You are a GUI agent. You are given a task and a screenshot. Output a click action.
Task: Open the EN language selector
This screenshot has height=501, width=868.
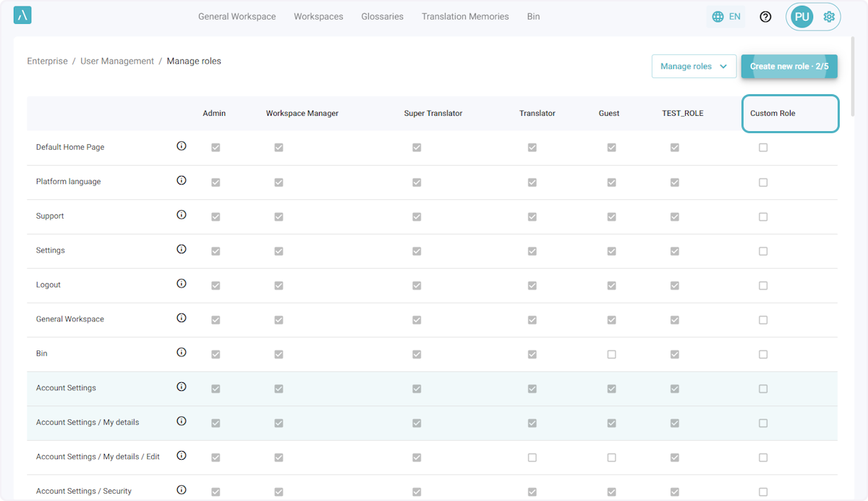(734, 17)
